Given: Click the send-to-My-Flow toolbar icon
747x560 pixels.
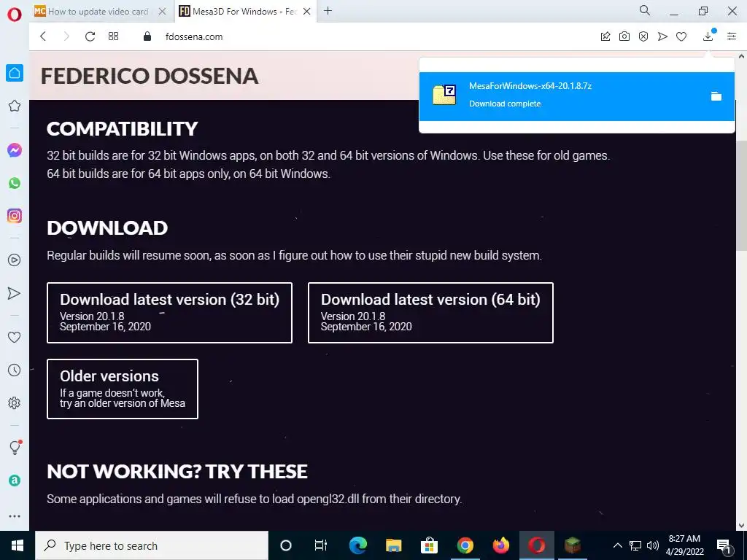Looking at the screenshot, I should pyautogui.click(x=662, y=36).
